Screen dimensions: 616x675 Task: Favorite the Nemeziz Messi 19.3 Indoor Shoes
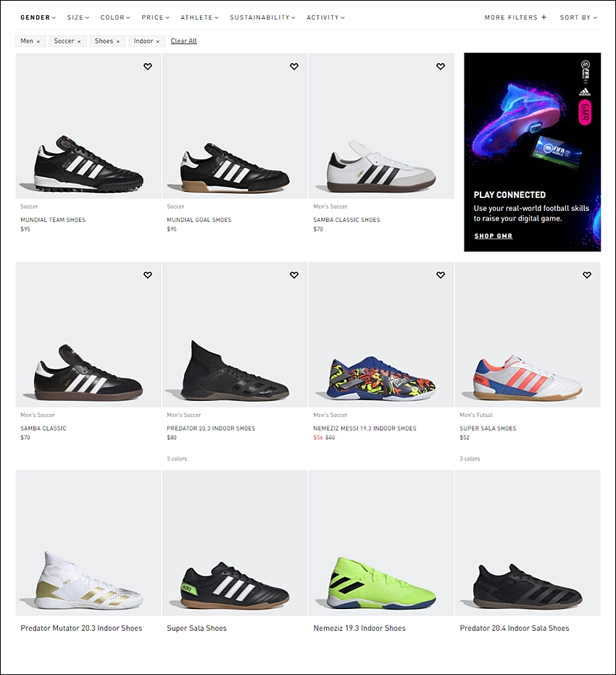441,275
